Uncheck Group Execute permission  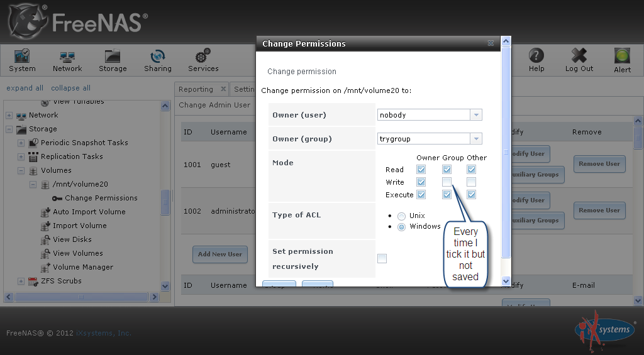point(447,195)
